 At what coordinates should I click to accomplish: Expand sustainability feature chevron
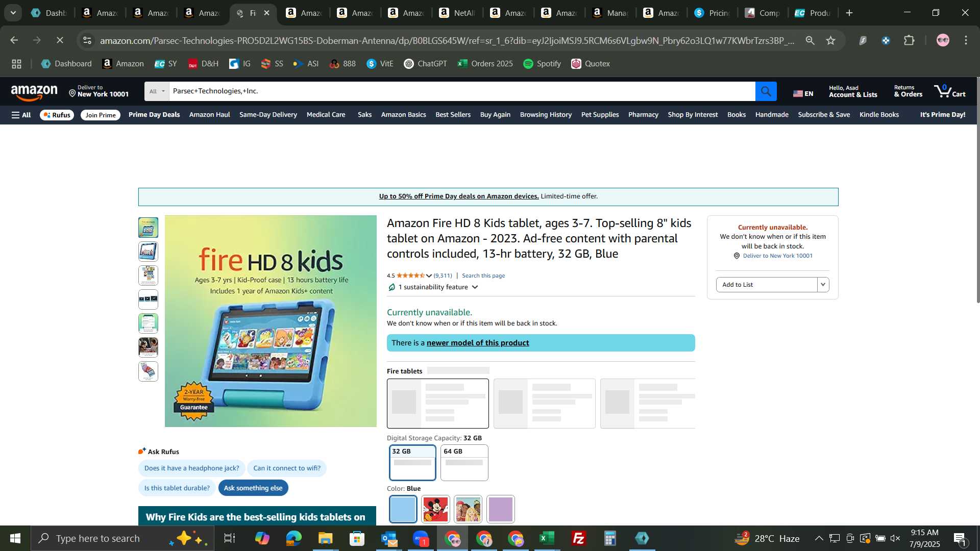tap(475, 287)
